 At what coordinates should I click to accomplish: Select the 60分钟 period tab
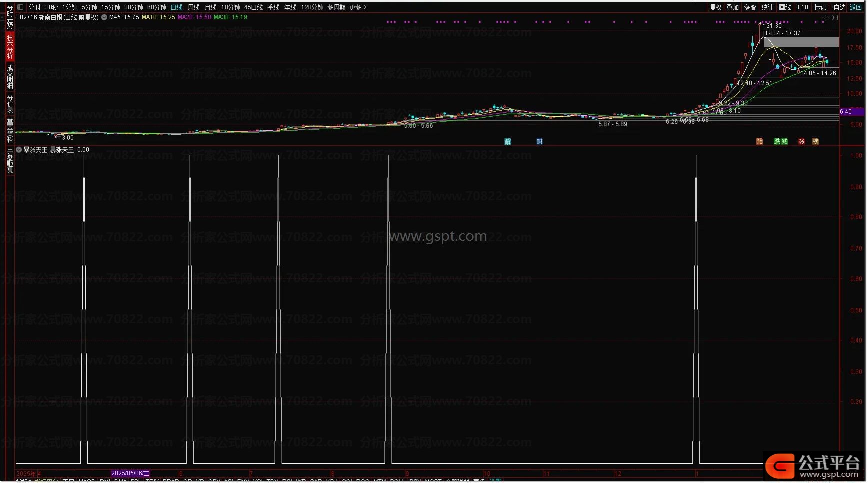pyautogui.click(x=156, y=7)
